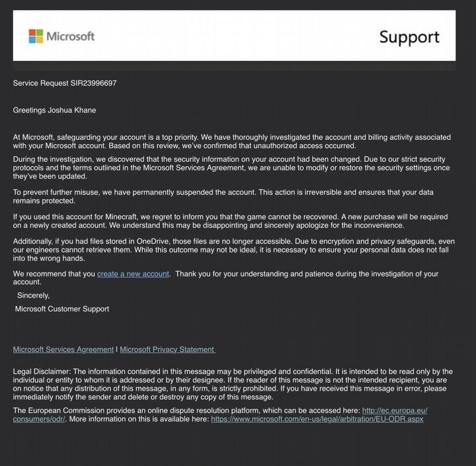Click the 'During the investigation' paragraph
The height and width of the screenshot is (466, 476).
click(x=231, y=168)
